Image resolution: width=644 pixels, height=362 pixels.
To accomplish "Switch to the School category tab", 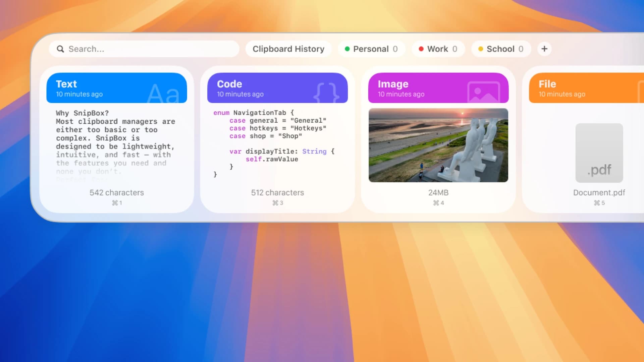I will coord(501,49).
